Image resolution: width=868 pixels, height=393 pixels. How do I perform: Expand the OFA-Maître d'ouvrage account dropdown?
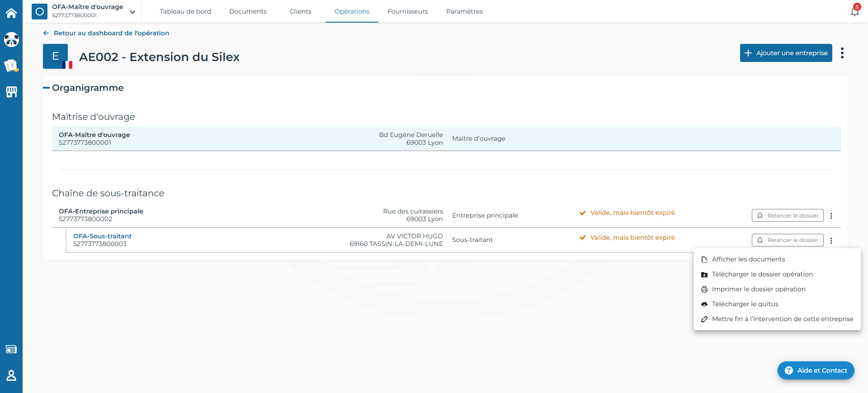[132, 12]
